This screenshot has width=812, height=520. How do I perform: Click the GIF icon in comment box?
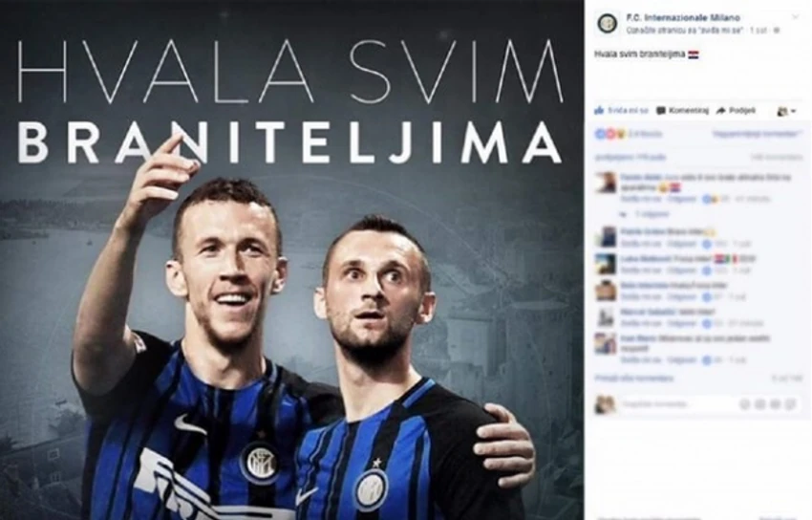point(776,404)
